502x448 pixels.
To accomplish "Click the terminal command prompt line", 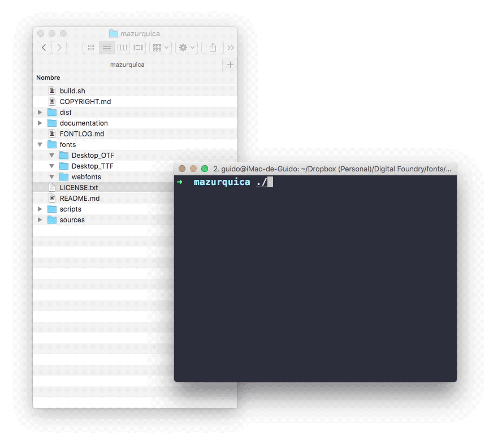I will coord(315,182).
